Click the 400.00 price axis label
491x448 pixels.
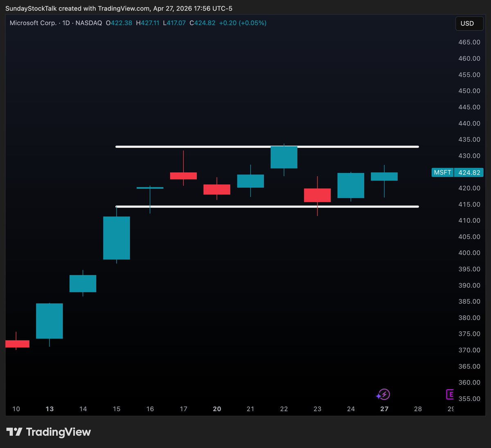click(x=469, y=253)
